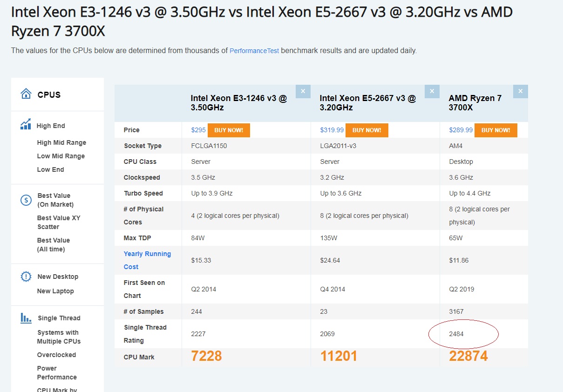Click the AMD Ryzen 7 3700X column heading

pos(475,103)
